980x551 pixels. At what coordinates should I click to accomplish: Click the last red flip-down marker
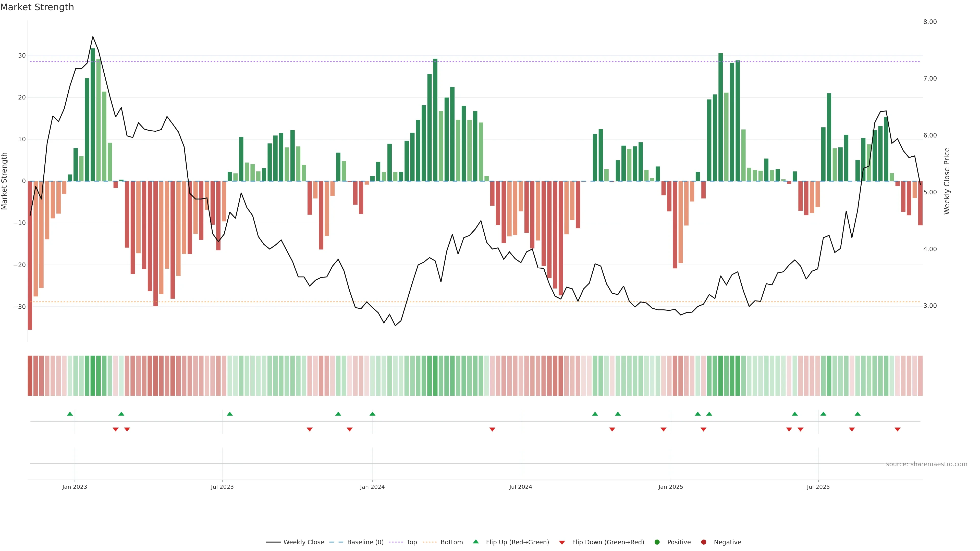pyautogui.click(x=898, y=429)
